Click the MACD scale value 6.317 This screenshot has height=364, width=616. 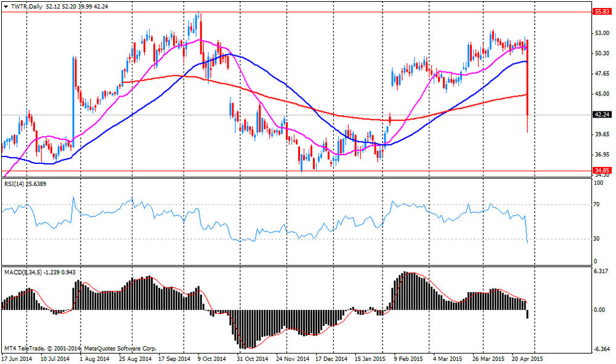[x=601, y=272]
